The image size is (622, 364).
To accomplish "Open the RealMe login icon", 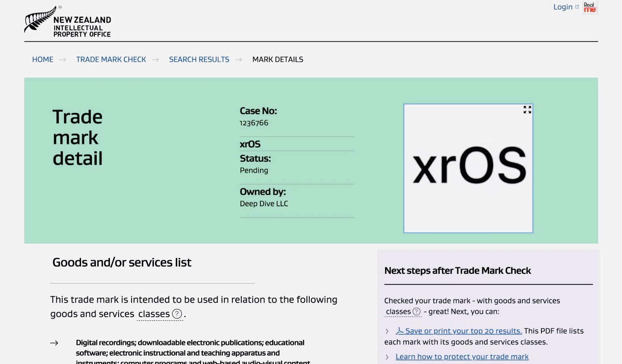I will point(590,7).
